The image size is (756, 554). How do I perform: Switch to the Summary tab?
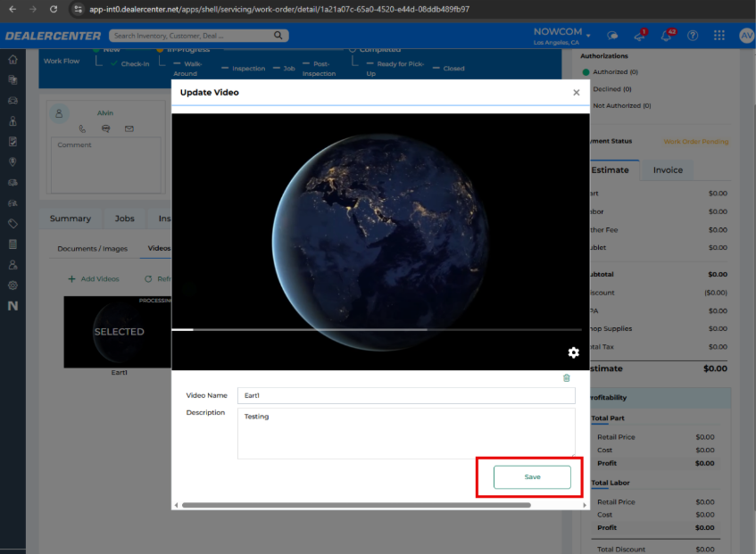tap(71, 219)
